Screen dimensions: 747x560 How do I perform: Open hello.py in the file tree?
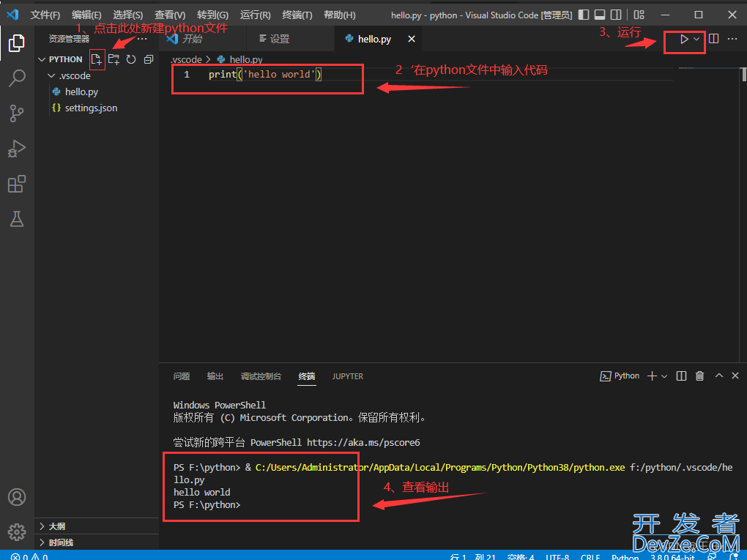coord(81,92)
